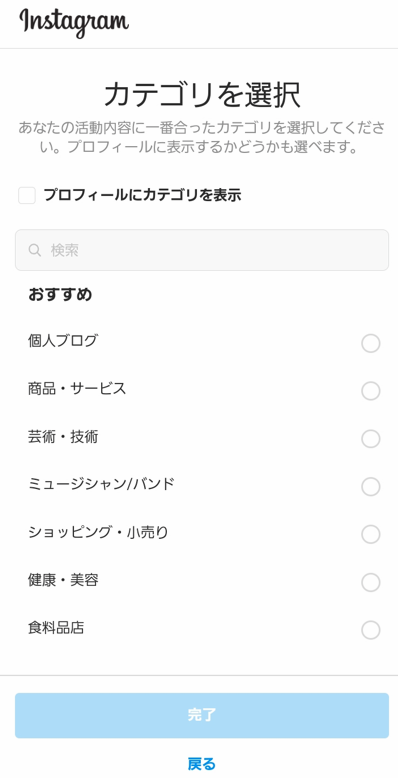This screenshot has width=398, height=778.
Task: Select the 個人ブログ radio button
Action: click(x=371, y=343)
